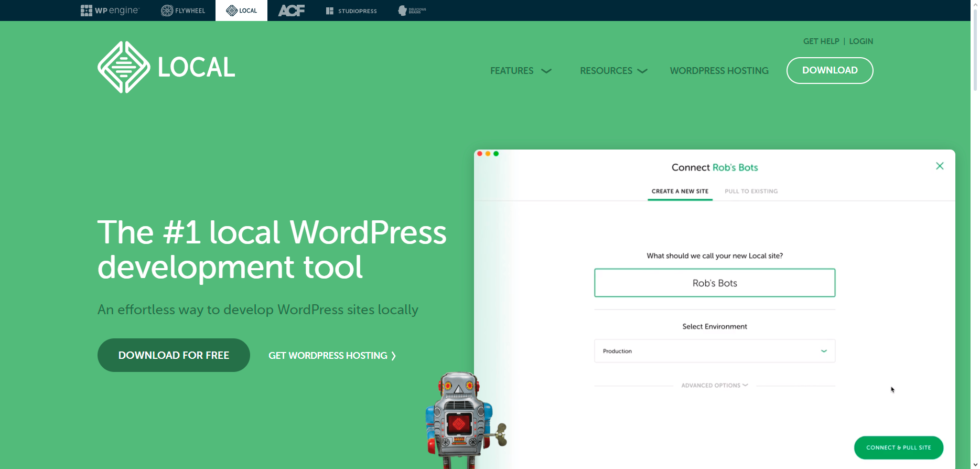Viewport: 980px width, 469px height.
Task: Expand the Features menu
Action: click(520, 71)
